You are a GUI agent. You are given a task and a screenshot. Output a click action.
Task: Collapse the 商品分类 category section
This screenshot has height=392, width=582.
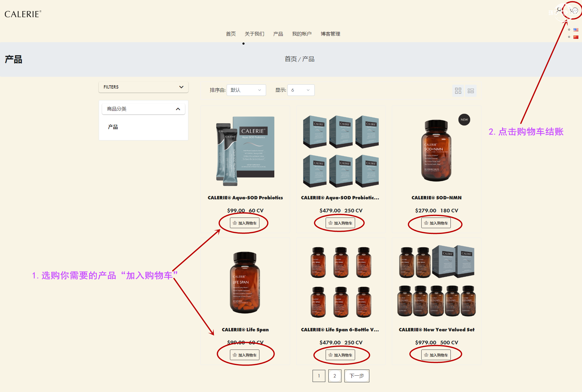pos(143,109)
